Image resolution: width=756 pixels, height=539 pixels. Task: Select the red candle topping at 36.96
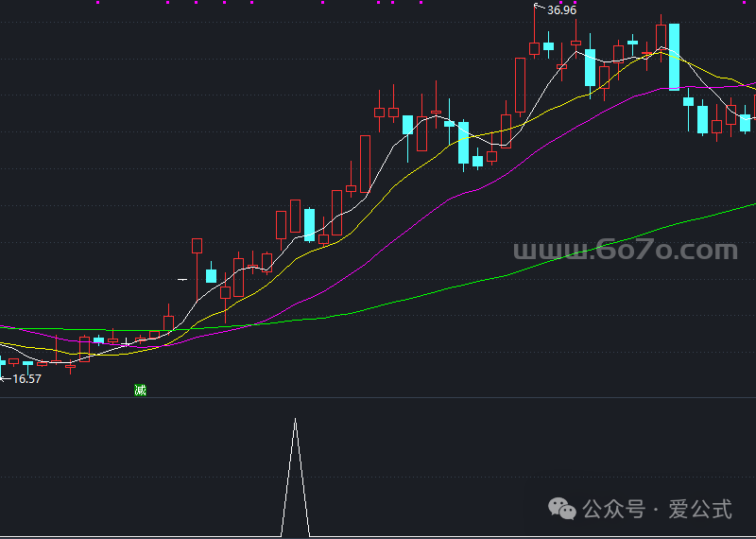(x=534, y=47)
